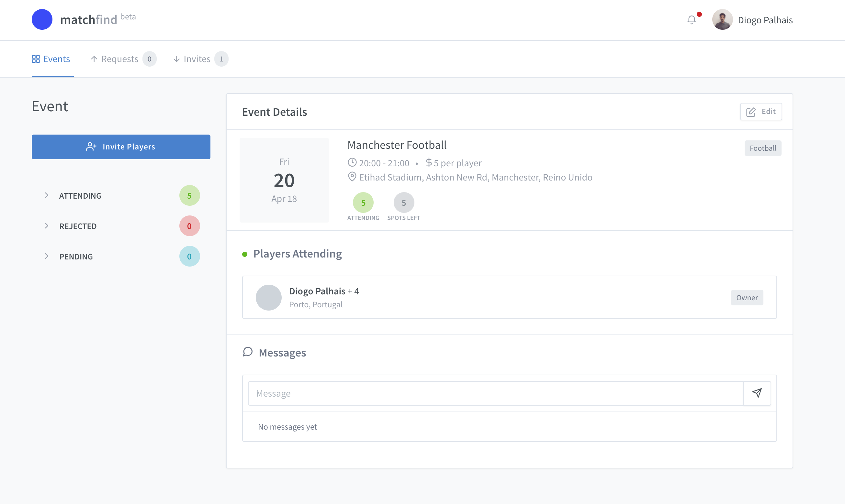
Task: Click the Messages speech bubble icon
Action: pyautogui.click(x=247, y=352)
